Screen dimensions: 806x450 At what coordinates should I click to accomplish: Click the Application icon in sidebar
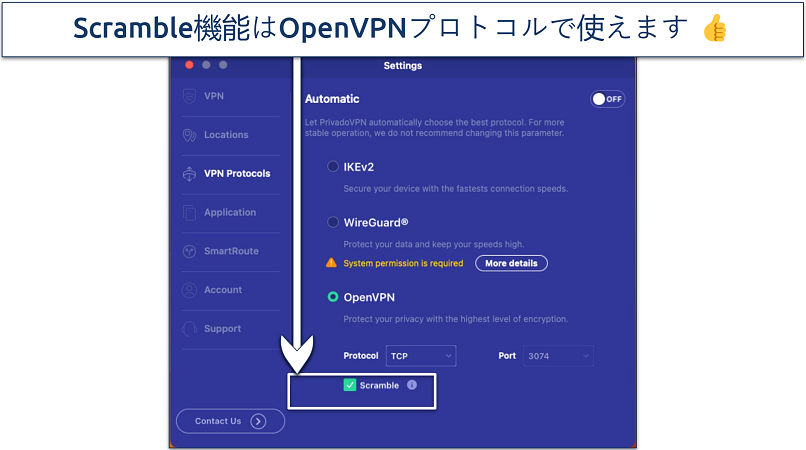[x=189, y=212]
